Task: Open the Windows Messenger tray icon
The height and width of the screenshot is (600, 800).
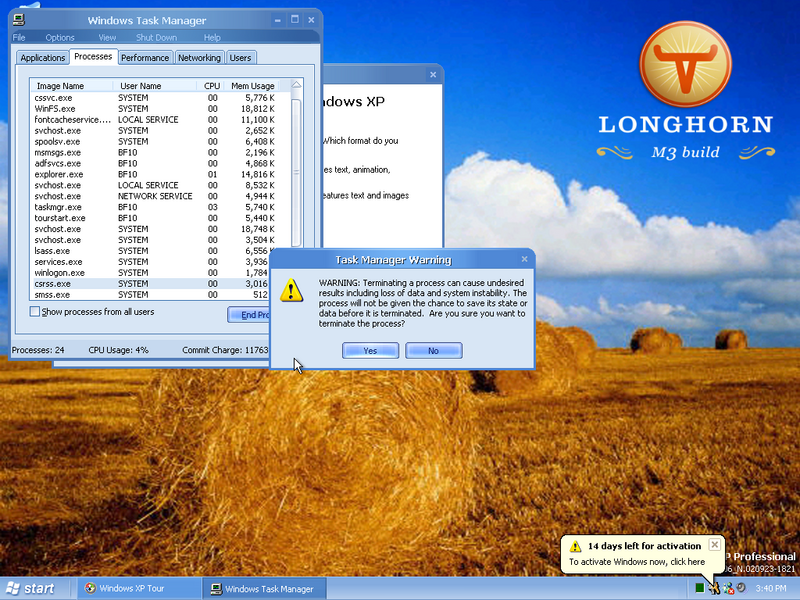Action: [728, 588]
